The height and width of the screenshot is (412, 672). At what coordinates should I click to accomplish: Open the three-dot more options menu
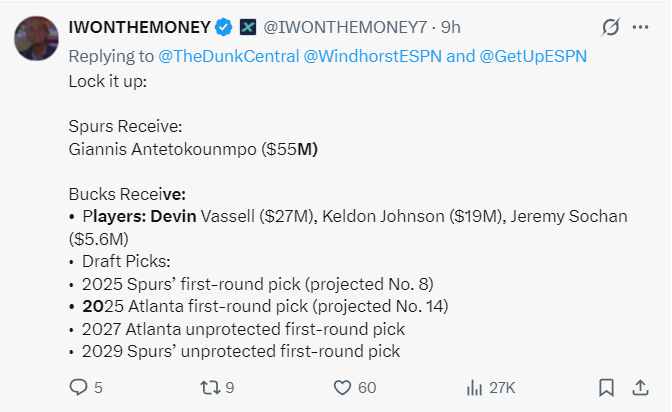[x=640, y=27]
